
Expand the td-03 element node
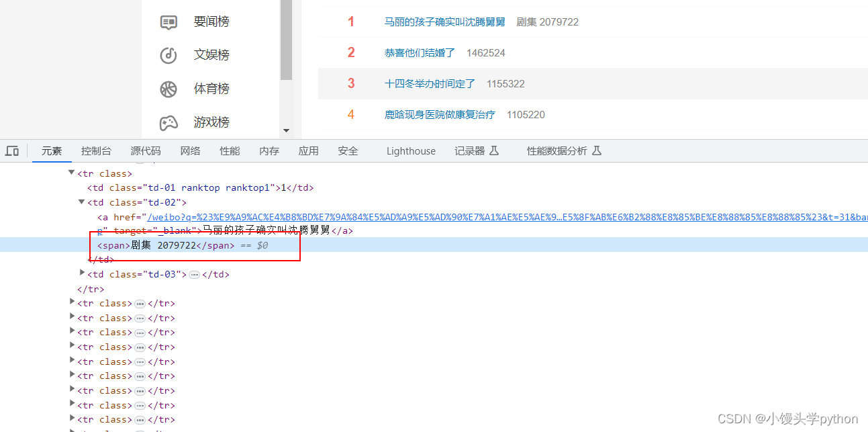pyautogui.click(x=82, y=273)
